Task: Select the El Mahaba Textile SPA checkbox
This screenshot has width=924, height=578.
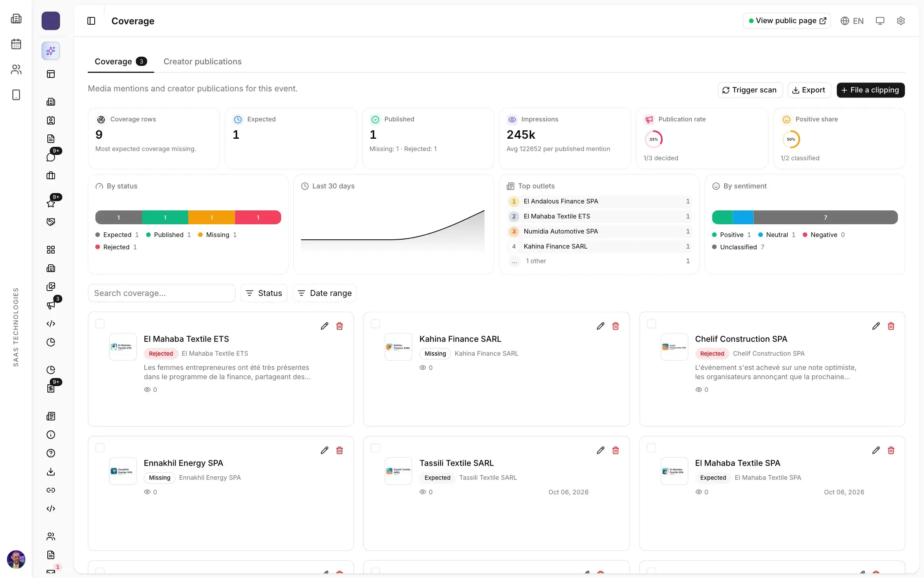Action: coord(651,448)
